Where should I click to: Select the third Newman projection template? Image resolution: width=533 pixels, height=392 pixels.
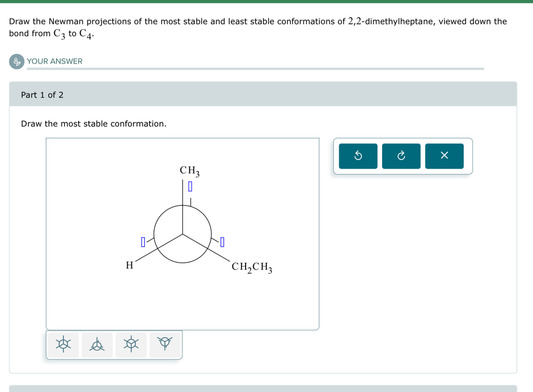pyautogui.click(x=131, y=345)
